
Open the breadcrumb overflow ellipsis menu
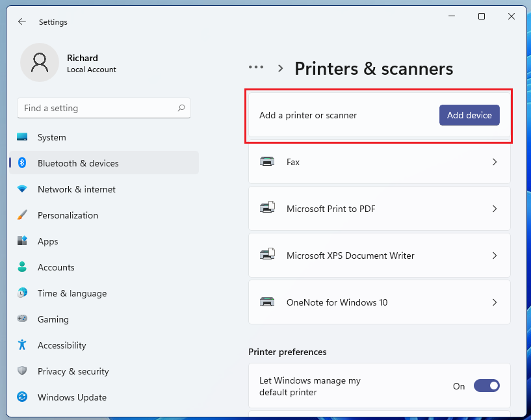pyautogui.click(x=256, y=67)
